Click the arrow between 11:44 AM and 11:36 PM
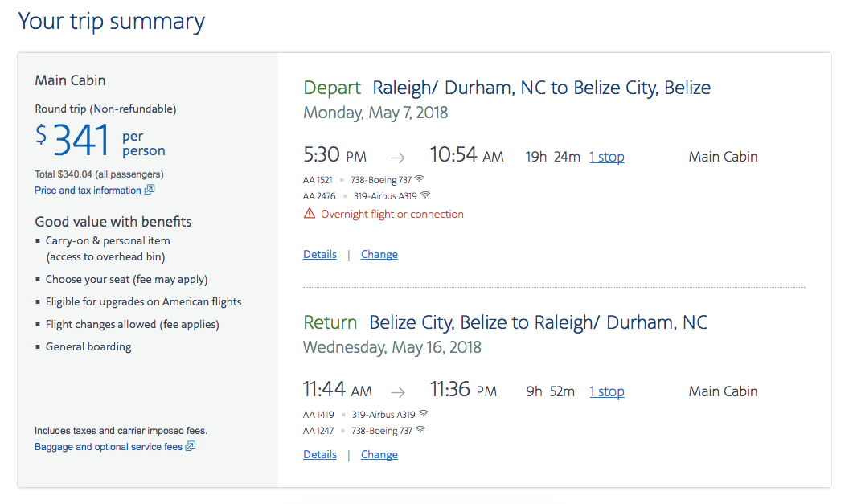This screenshot has height=504, width=849. 398,392
